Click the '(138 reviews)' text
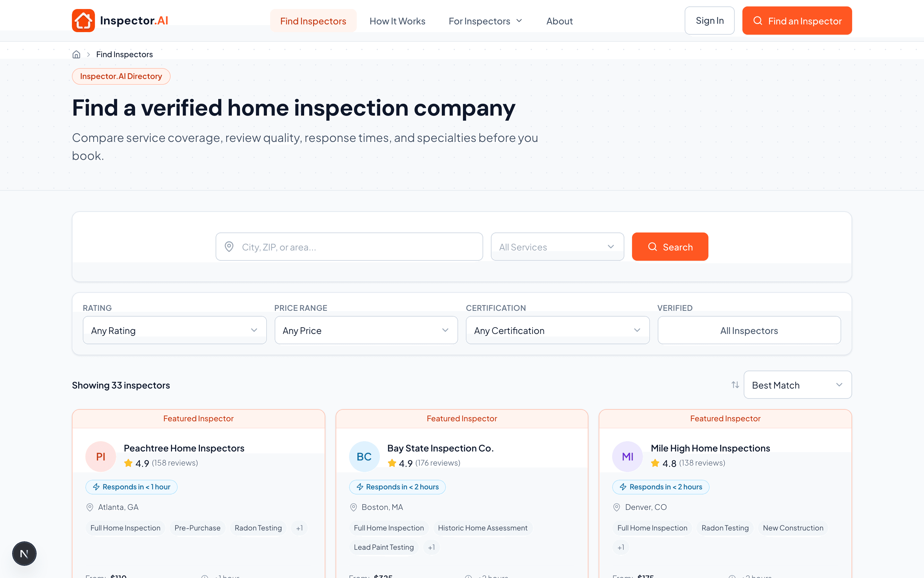Viewport: 924px width, 578px height. coord(702,463)
